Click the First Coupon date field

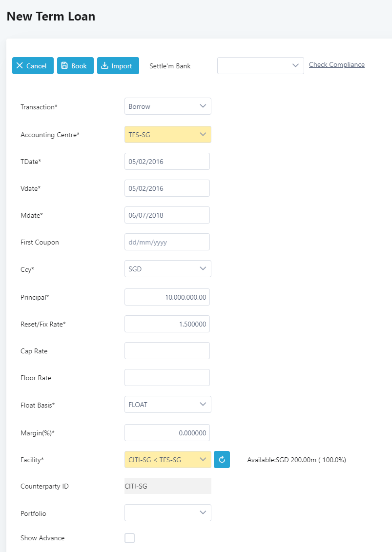pyautogui.click(x=167, y=242)
